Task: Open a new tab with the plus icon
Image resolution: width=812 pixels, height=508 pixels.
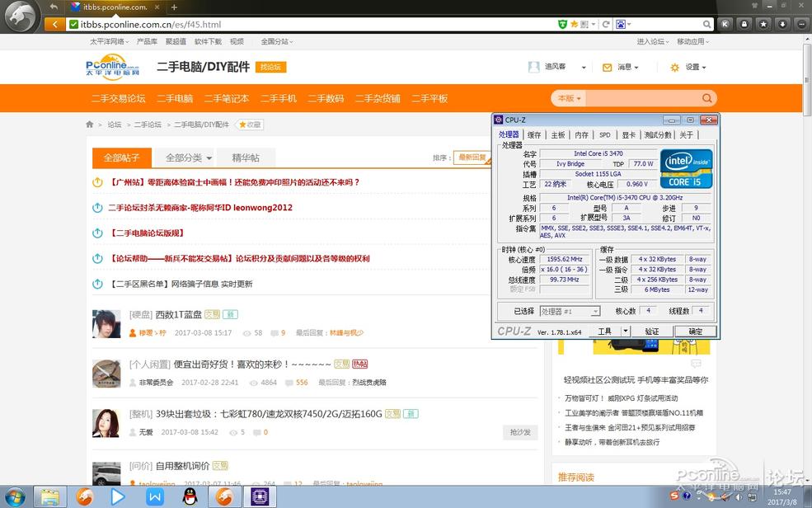Action: point(174,7)
